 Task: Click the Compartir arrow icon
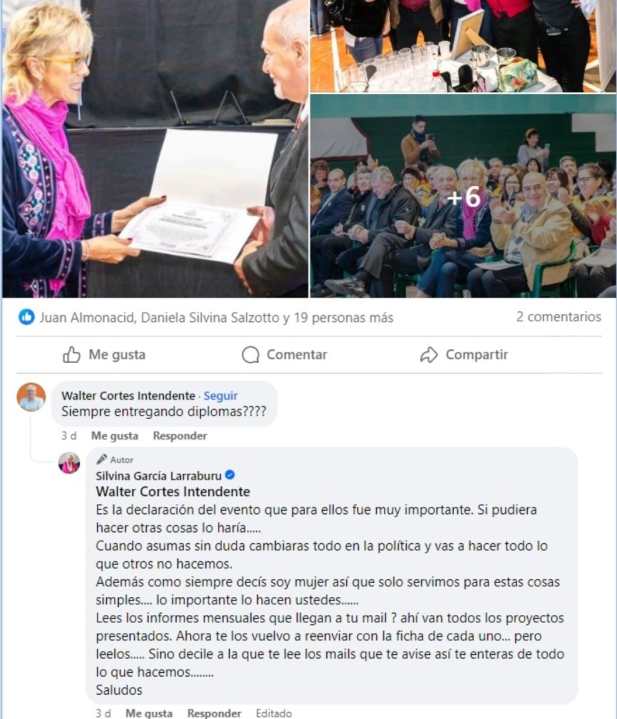429,354
